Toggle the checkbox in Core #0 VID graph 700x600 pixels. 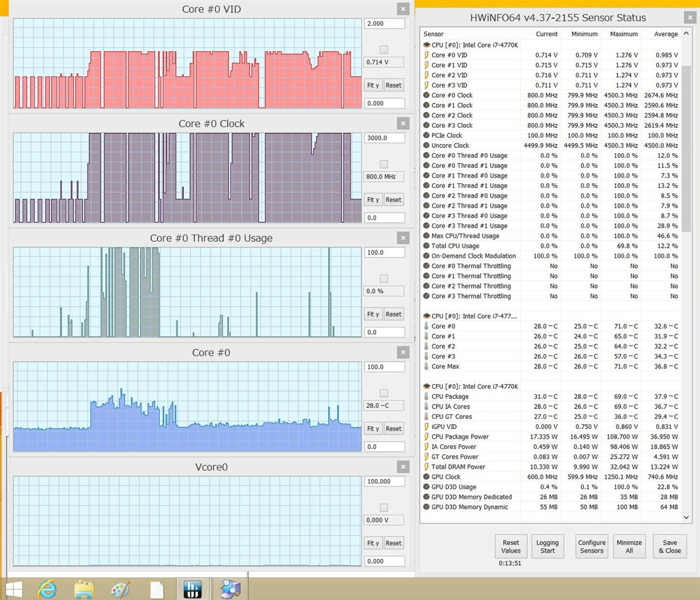click(x=383, y=49)
